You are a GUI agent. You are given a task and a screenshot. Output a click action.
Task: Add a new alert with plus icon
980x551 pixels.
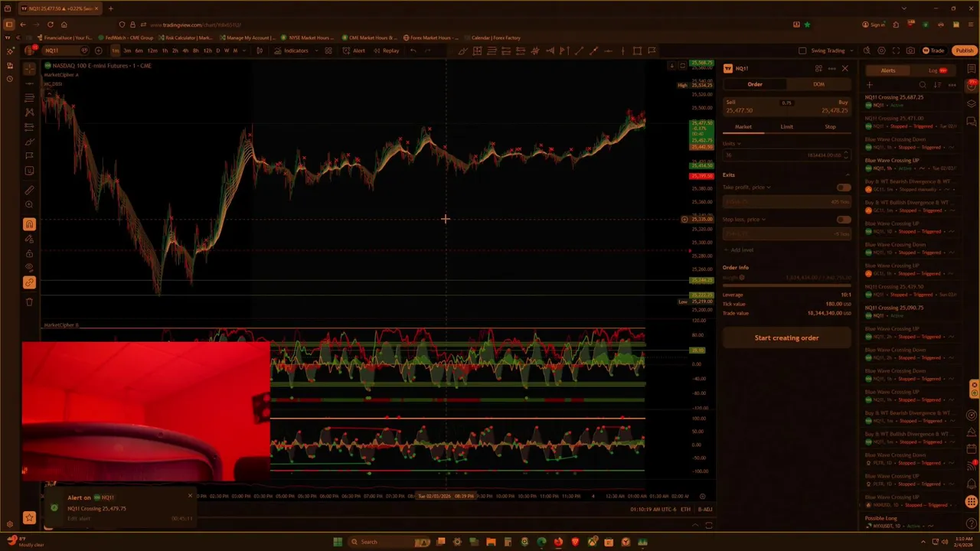click(870, 85)
